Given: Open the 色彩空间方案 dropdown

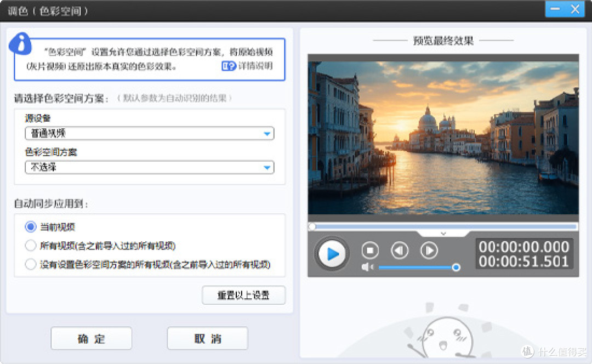Looking at the screenshot, I should pyautogui.click(x=150, y=167).
